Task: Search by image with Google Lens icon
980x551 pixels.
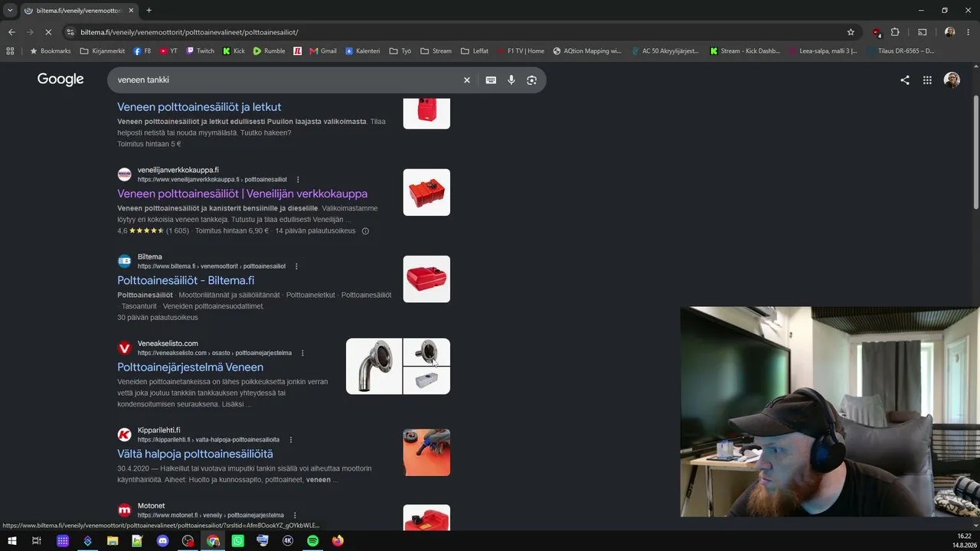Action: [x=532, y=80]
